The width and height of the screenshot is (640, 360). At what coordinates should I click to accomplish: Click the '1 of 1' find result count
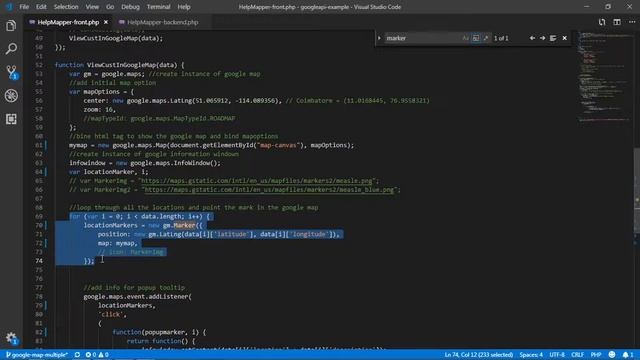click(501, 38)
